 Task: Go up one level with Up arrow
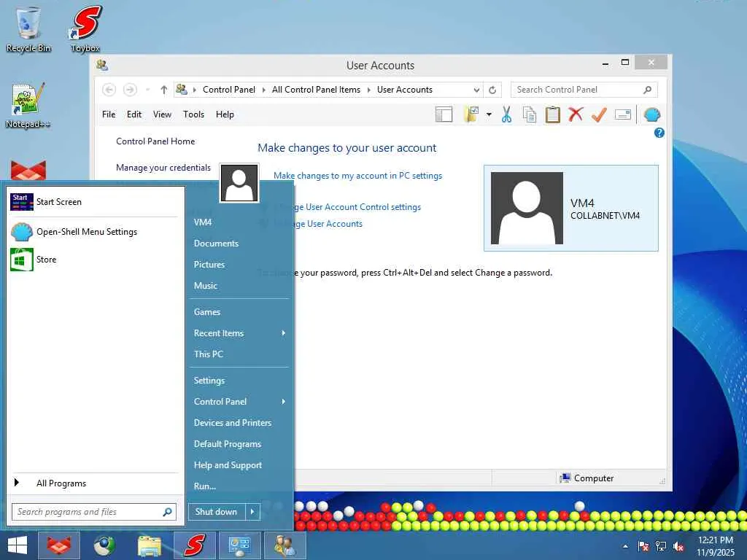(164, 90)
